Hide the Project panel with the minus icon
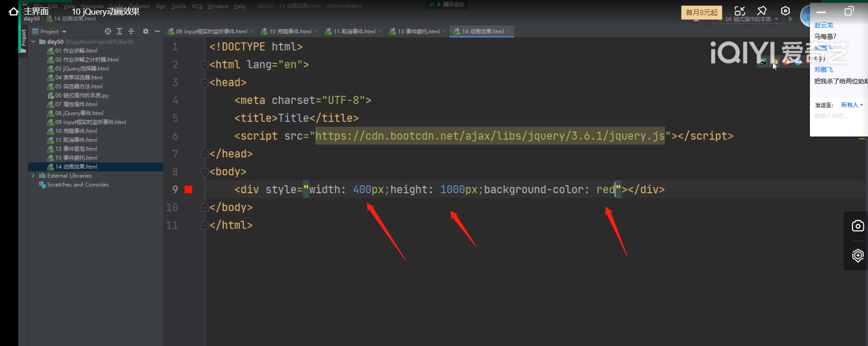Image resolution: width=868 pixels, height=346 pixels. [x=157, y=31]
